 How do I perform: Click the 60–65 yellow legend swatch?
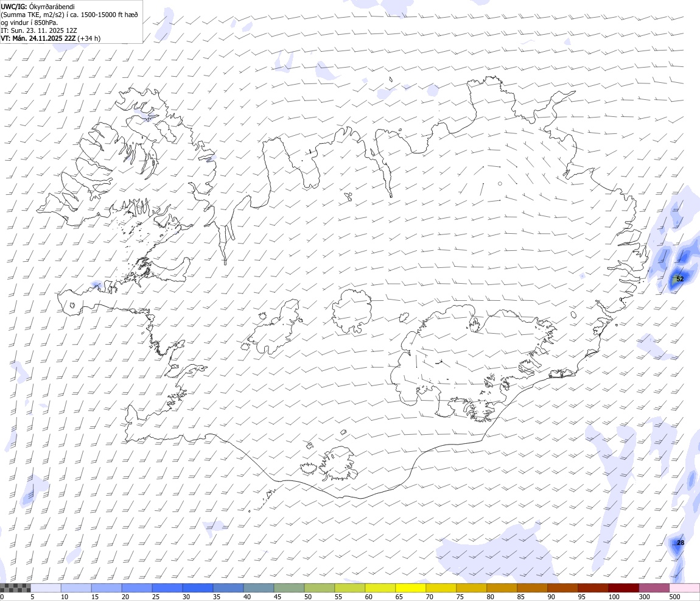coord(380,588)
